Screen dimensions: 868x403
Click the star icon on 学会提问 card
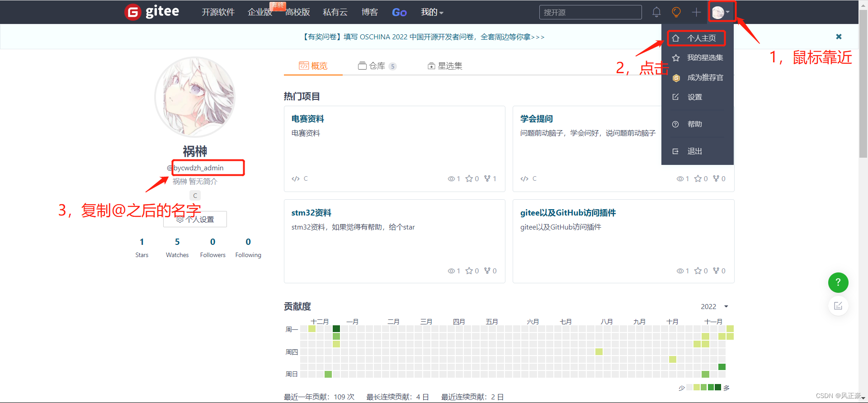698,179
